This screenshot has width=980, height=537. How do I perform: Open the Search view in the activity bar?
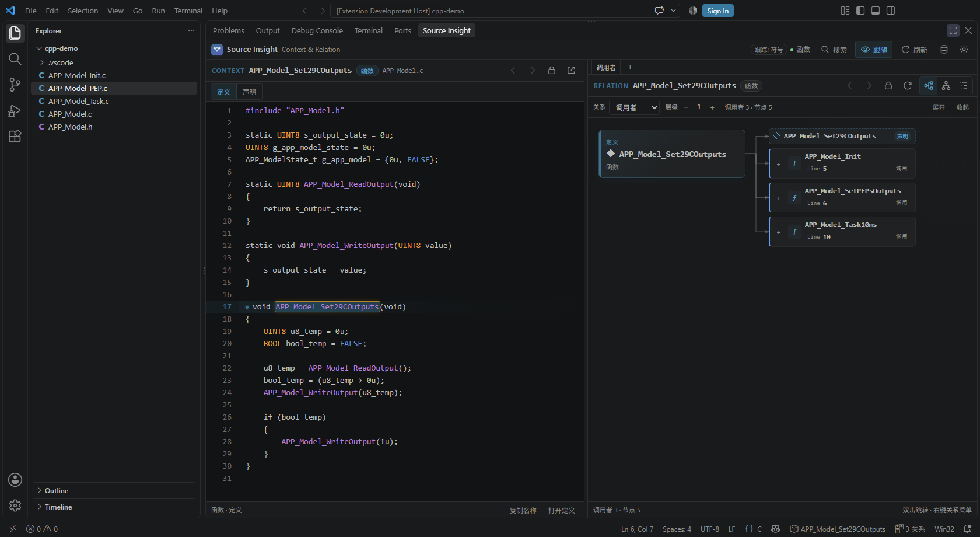pos(15,59)
